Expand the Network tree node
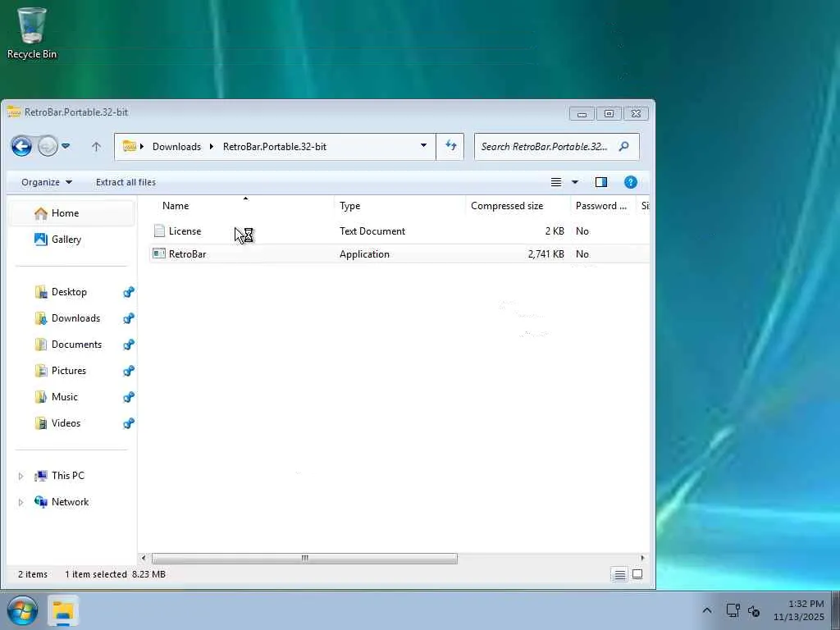The height and width of the screenshot is (630, 840). tap(21, 503)
